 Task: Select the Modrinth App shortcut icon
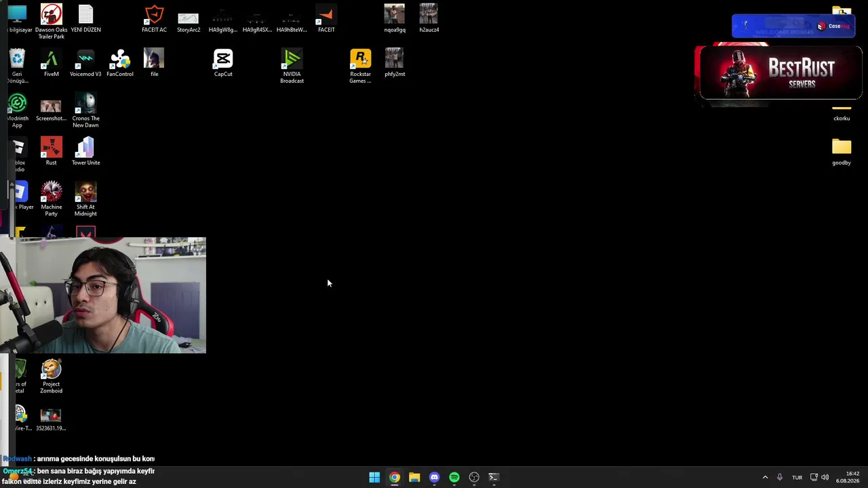[x=17, y=110]
